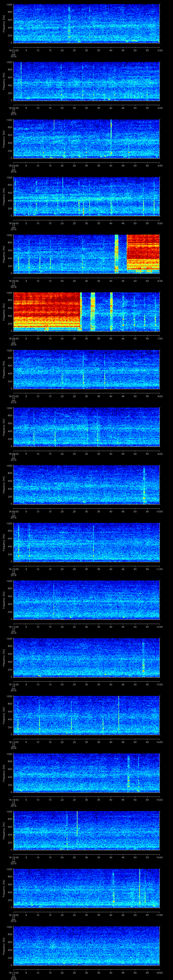Click the "6:00" end time label
This screenshot has width=173, height=980.
(x=160, y=281)
